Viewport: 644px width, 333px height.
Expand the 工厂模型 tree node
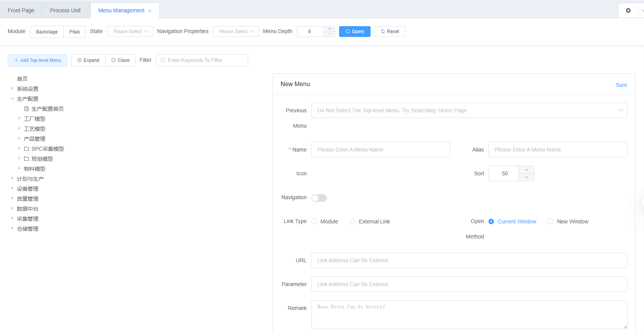tap(19, 118)
